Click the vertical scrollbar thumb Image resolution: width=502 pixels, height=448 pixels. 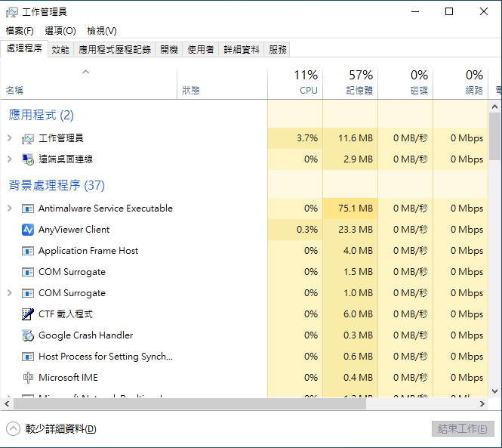(495, 136)
